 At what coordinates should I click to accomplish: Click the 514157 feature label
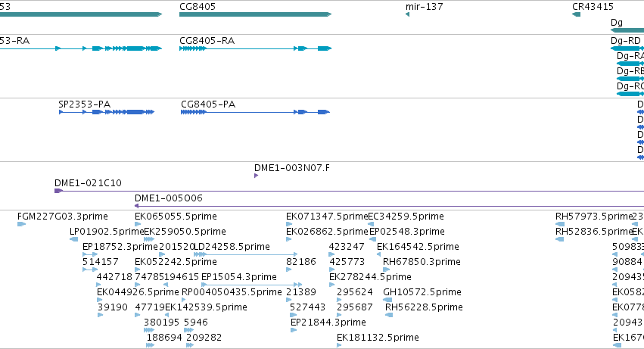pyautogui.click(x=101, y=262)
